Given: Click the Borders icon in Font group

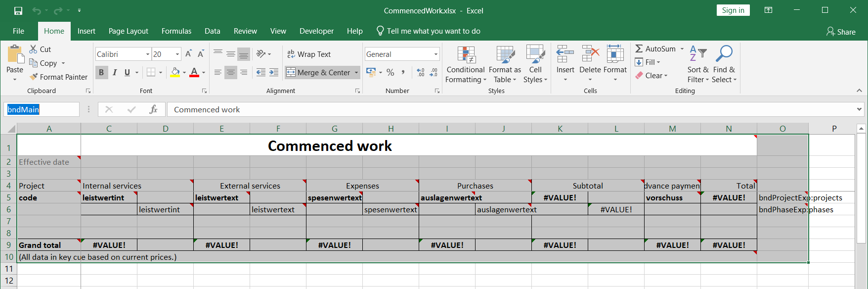Looking at the screenshot, I should (x=151, y=72).
